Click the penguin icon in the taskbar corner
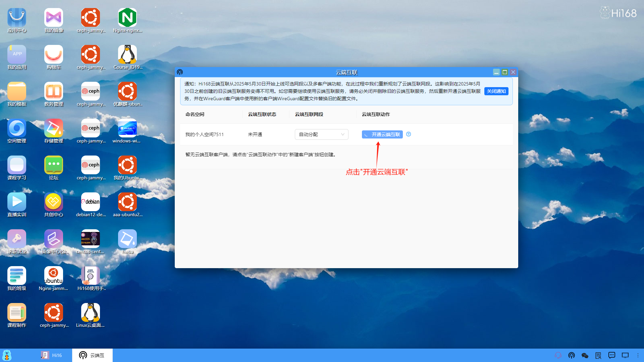 [x=6, y=355]
